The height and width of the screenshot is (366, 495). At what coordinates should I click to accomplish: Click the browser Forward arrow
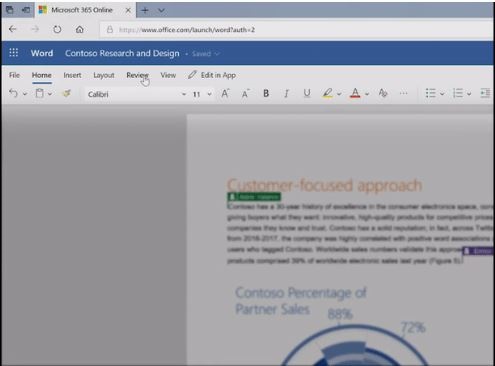tap(35, 29)
